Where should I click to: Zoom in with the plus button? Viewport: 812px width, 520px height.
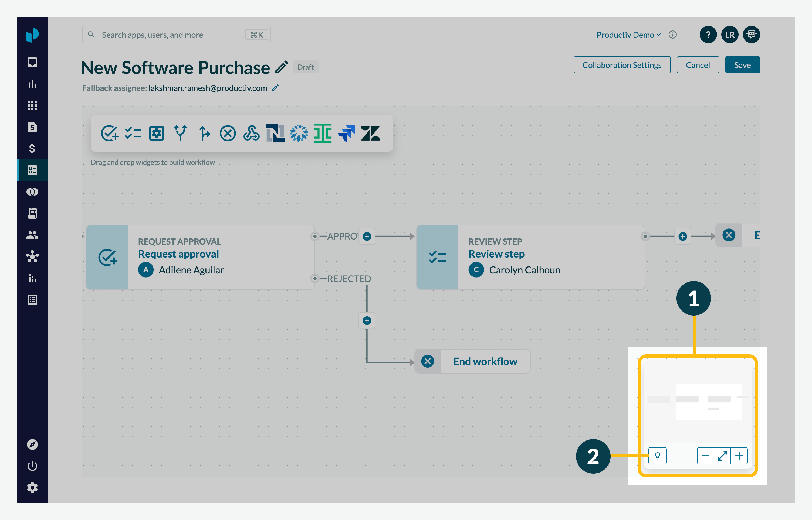tap(739, 456)
